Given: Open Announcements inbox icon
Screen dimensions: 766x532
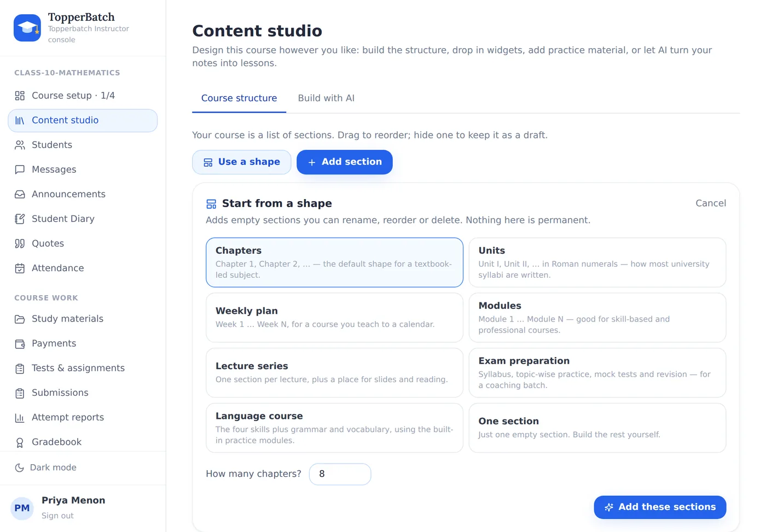Looking at the screenshot, I should point(20,194).
